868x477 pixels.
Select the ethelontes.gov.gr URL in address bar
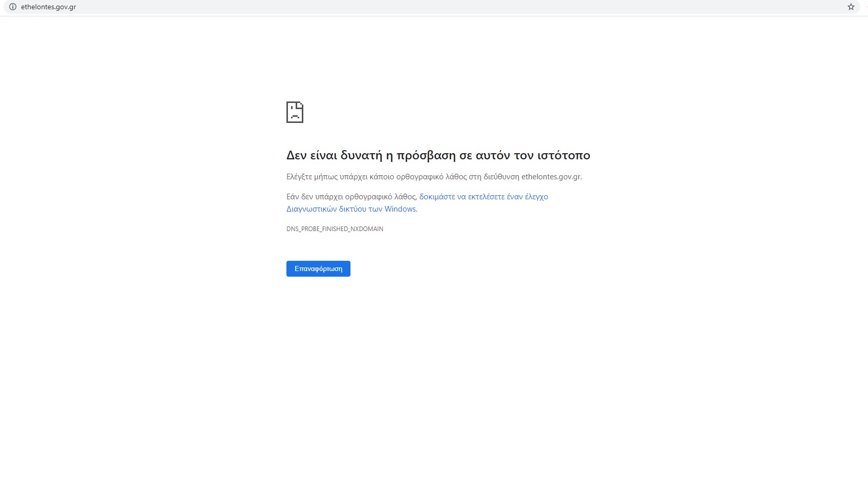pos(49,7)
